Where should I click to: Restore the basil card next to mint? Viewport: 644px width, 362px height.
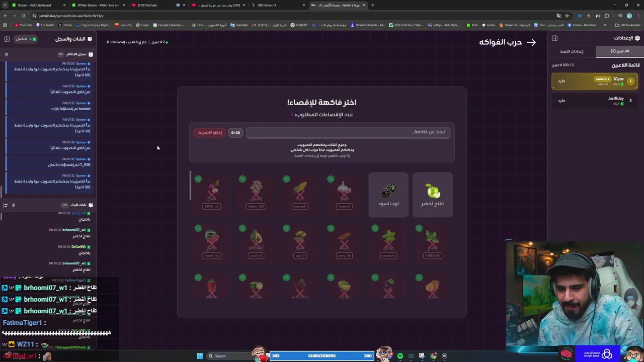375,228
